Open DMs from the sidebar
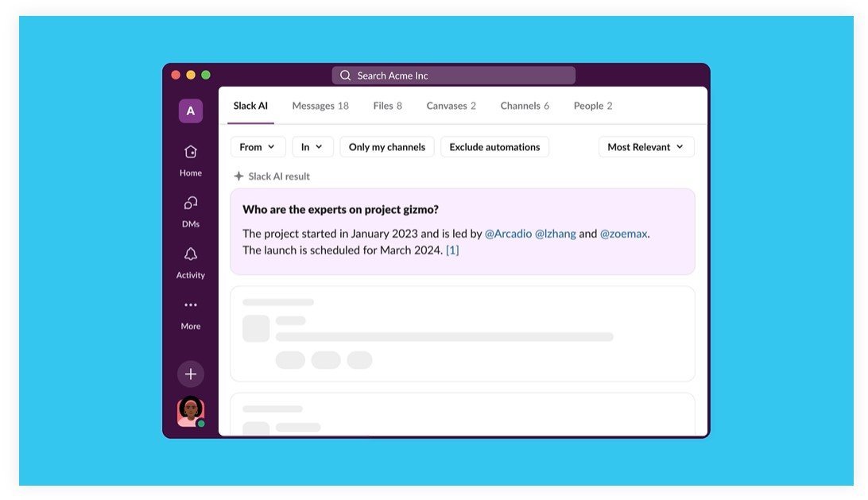The image size is (868, 500). click(191, 212)
